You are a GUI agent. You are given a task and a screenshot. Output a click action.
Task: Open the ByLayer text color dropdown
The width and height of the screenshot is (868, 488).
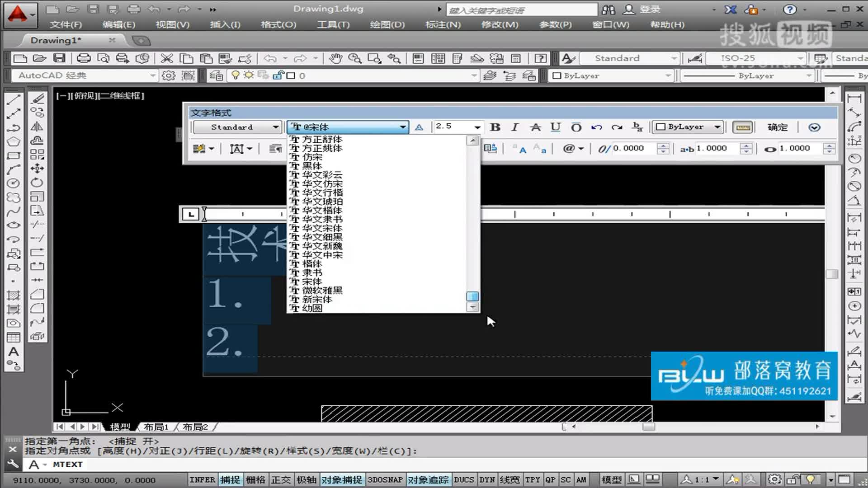pyautogui.click(x=717, y=127)
